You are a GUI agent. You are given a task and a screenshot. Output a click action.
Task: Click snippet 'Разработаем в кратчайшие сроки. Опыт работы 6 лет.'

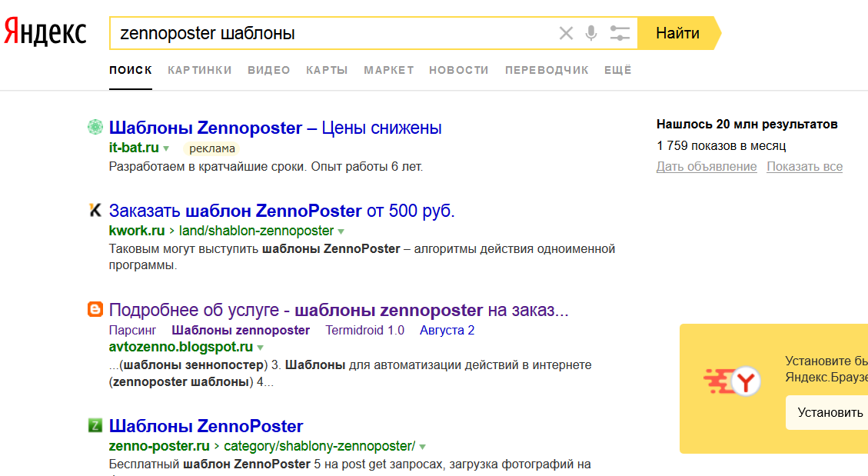(266, 167)
